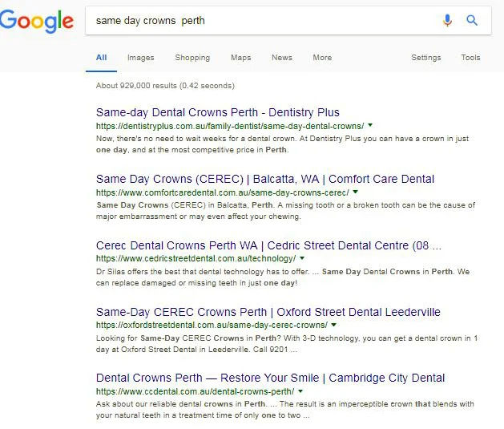Expand dropdown arrow next to dentistryplus.com.au URL
Viewport: 504px width, 429px height.
(370, 125)
